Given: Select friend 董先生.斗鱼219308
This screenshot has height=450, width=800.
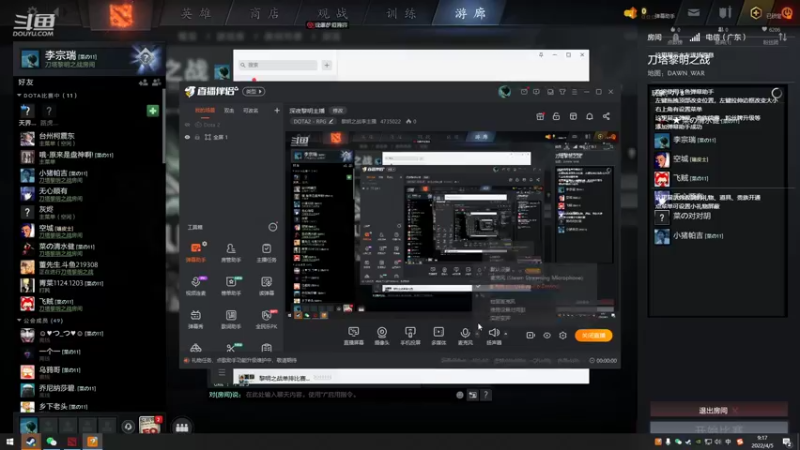Looking at the screenshot, I should (90, 267).
